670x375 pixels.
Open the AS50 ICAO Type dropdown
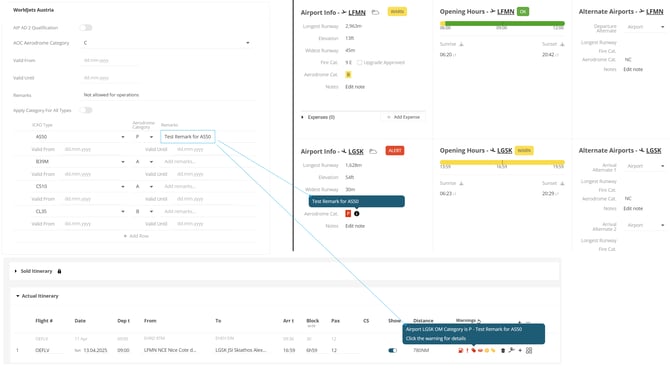pos(80,137)
